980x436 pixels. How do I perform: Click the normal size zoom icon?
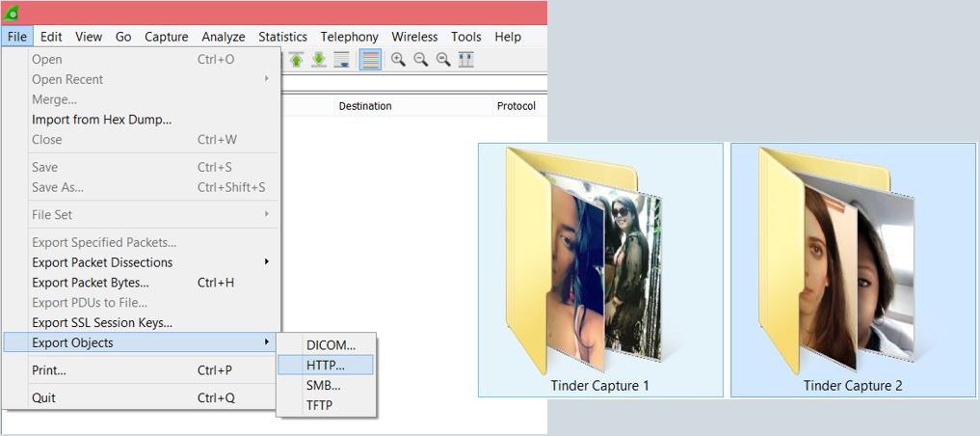[443, 60]
